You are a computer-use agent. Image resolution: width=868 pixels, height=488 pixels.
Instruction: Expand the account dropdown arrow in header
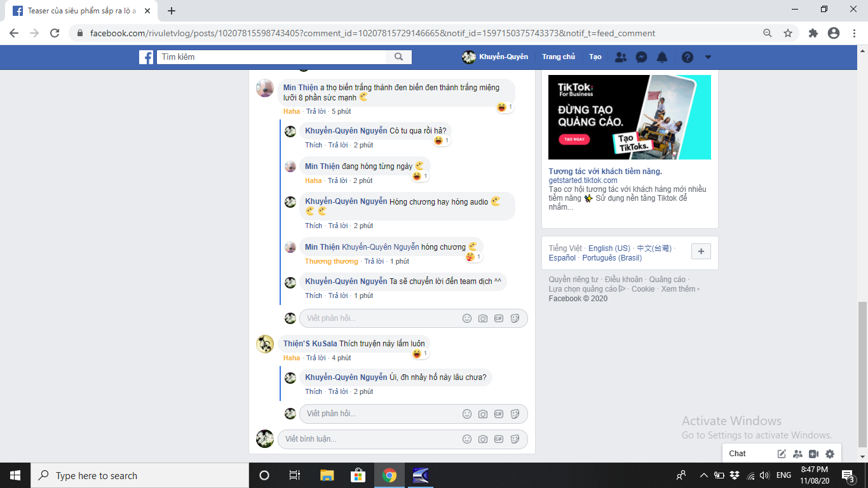click(x=708, y=57)
